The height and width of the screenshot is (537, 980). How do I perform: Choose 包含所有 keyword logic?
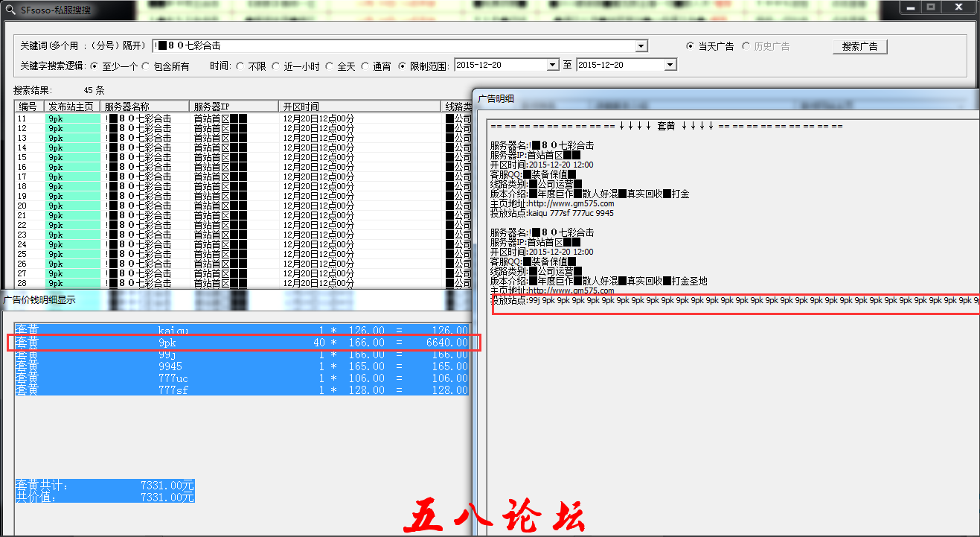tap(146, 66)
